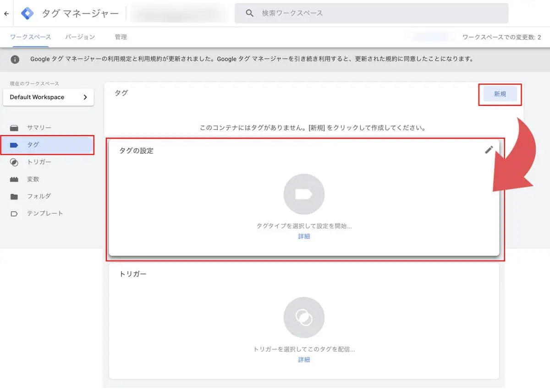
Task: Open the ワークスペース tab
Action: (x=30, y=37)
